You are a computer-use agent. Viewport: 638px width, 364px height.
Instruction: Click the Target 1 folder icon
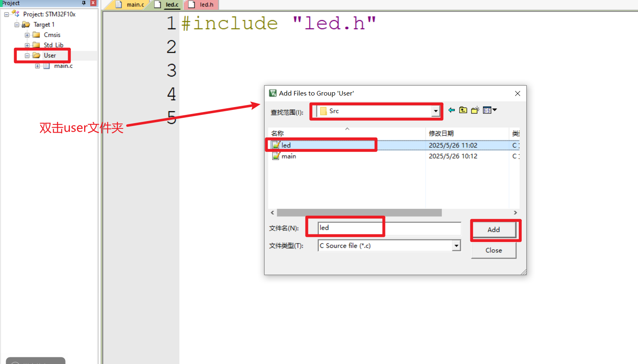(26, 25)
